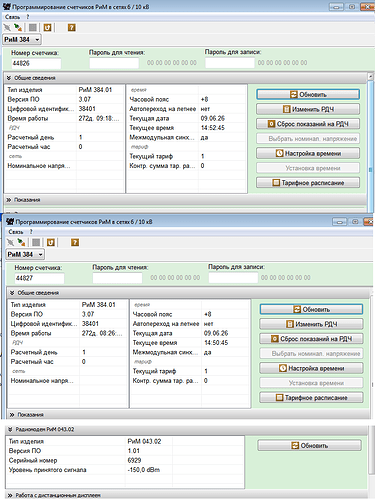The image size is (375, 500).
Task: Open the ? menu in the 44826 window
Action: [x=28, y=17]
